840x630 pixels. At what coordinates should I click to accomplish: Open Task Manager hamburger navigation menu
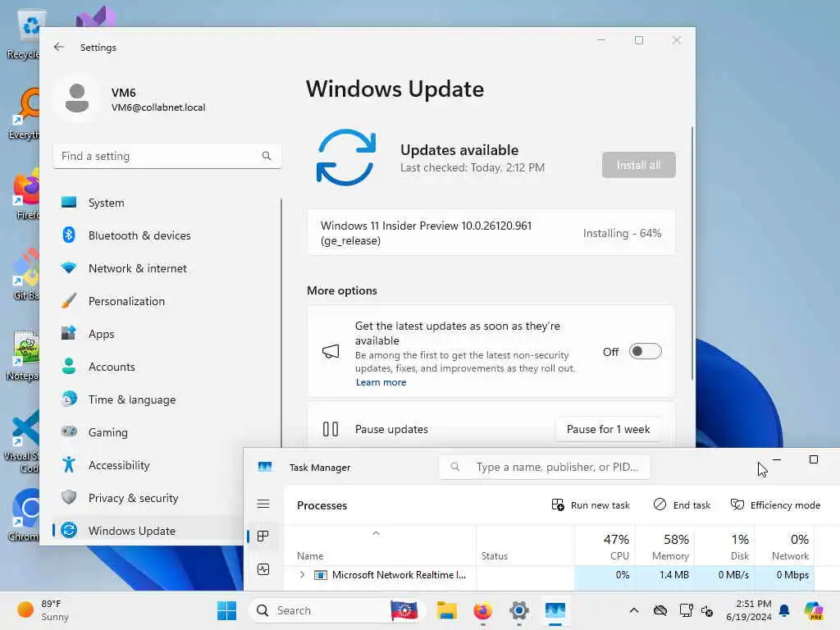point(263,504)
